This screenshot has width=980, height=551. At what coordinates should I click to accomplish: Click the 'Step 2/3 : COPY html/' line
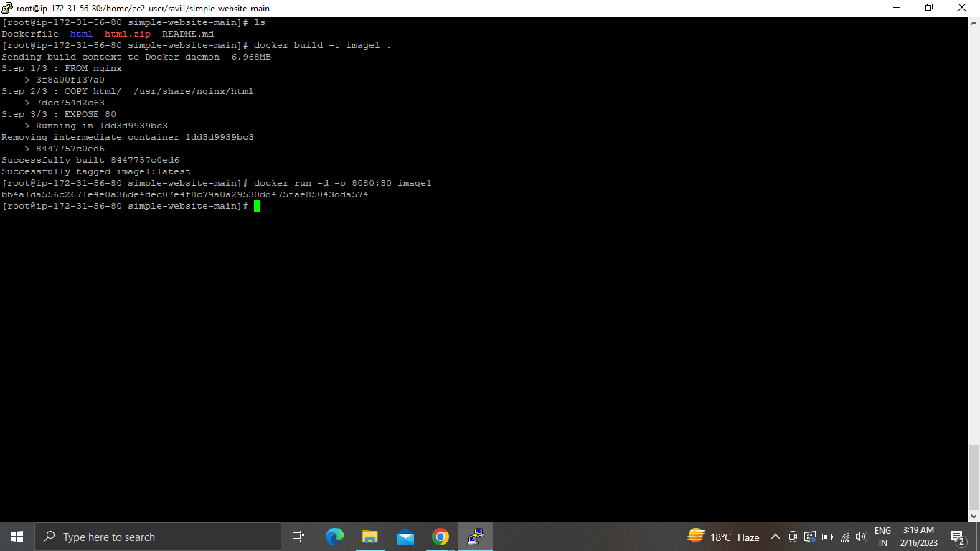(x=128, y=91)
